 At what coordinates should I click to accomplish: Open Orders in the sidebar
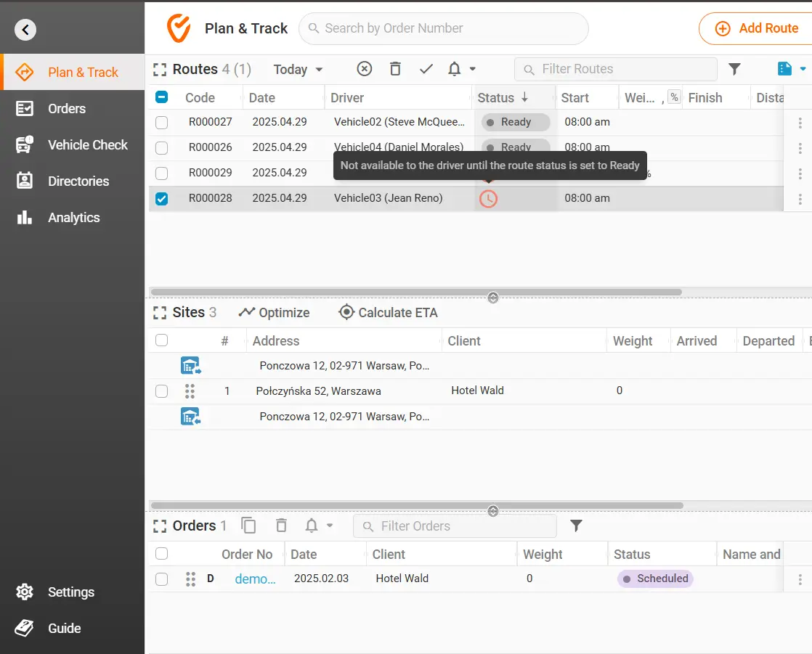click(67, 109)
